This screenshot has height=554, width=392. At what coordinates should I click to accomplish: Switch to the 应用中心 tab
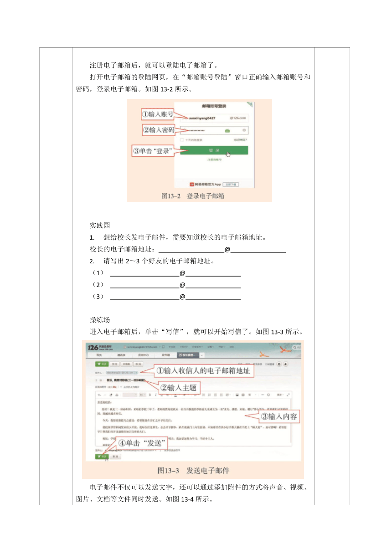click(x=144, y=355)
